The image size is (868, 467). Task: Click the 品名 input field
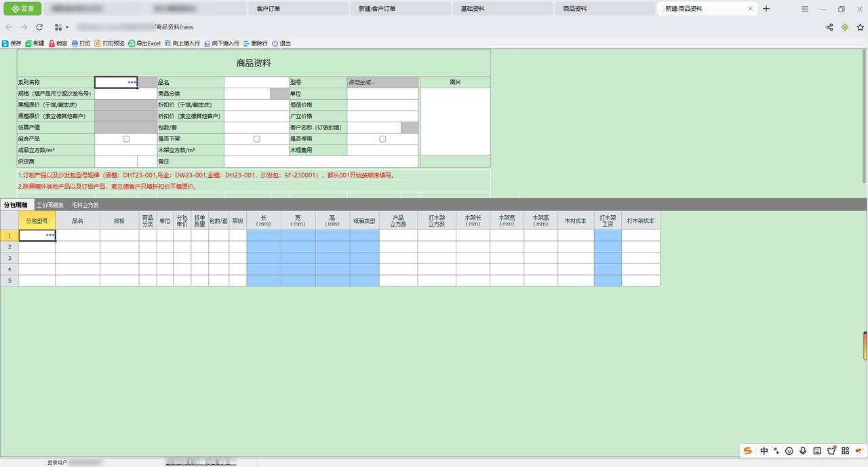pos(256,82)
